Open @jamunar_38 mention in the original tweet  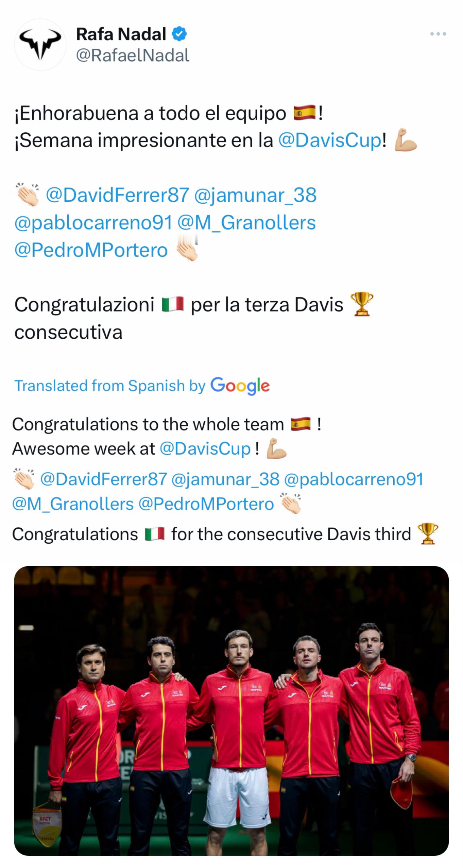click(255, 195)
